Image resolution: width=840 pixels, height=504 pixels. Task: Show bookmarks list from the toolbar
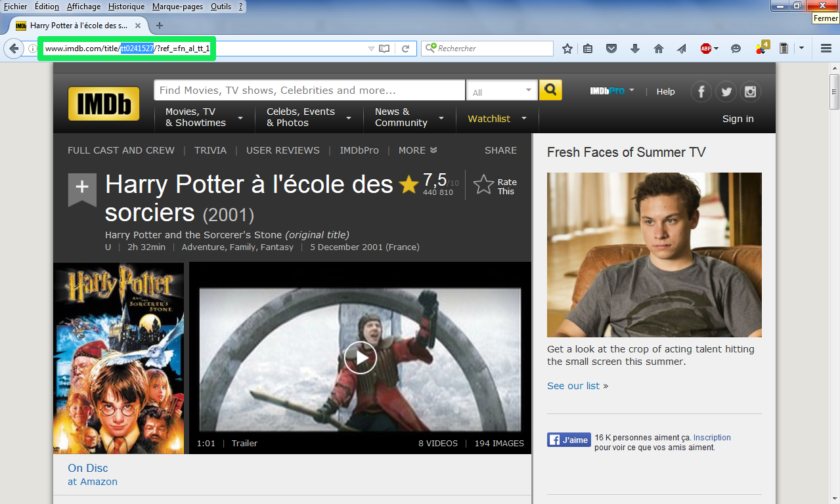(x=588, y=49)
